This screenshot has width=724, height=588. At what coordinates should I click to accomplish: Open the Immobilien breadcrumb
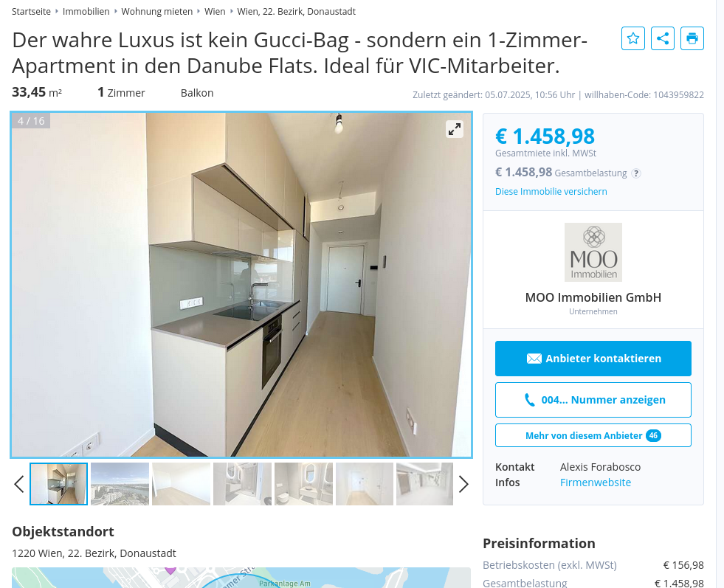point(86,12)
